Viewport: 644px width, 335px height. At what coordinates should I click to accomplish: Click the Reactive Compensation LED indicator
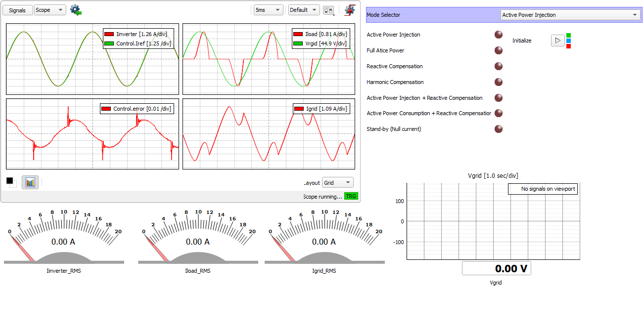tap(499, 66)
